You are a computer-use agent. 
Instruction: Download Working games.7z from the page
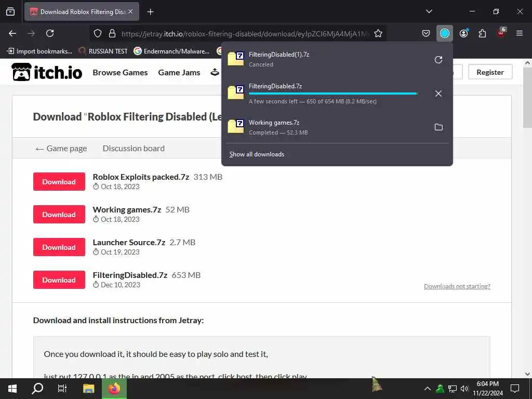click(59, 215)
